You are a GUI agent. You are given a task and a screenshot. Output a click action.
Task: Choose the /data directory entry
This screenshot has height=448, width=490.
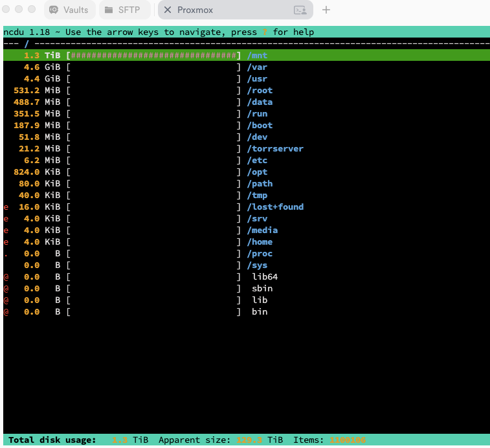(260, 102)
